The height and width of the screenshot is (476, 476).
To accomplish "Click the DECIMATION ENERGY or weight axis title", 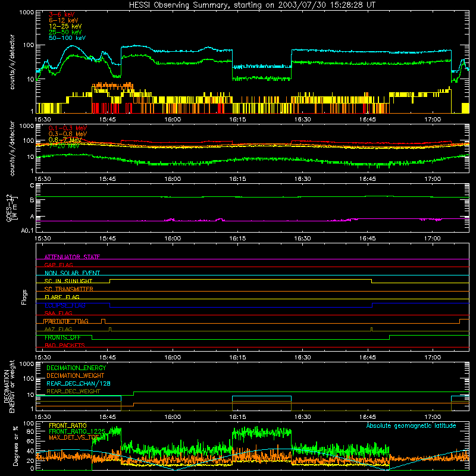I will 9,386.
